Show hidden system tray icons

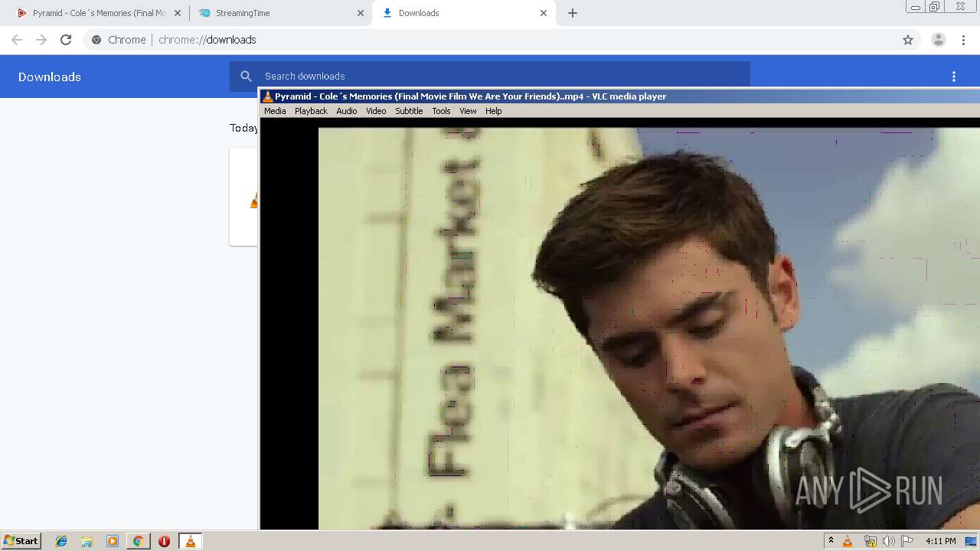coord(831,541)
